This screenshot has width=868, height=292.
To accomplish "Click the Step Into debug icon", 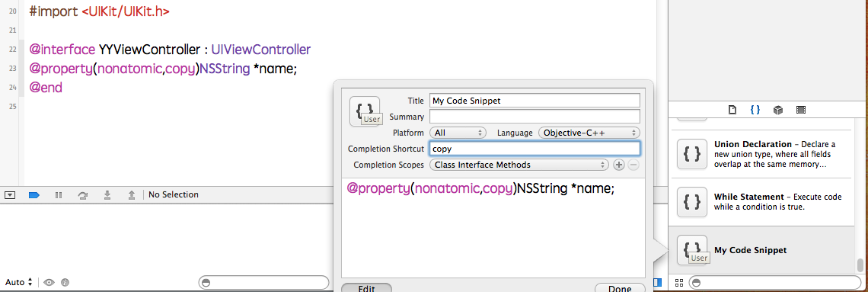I will coord(107,194).
